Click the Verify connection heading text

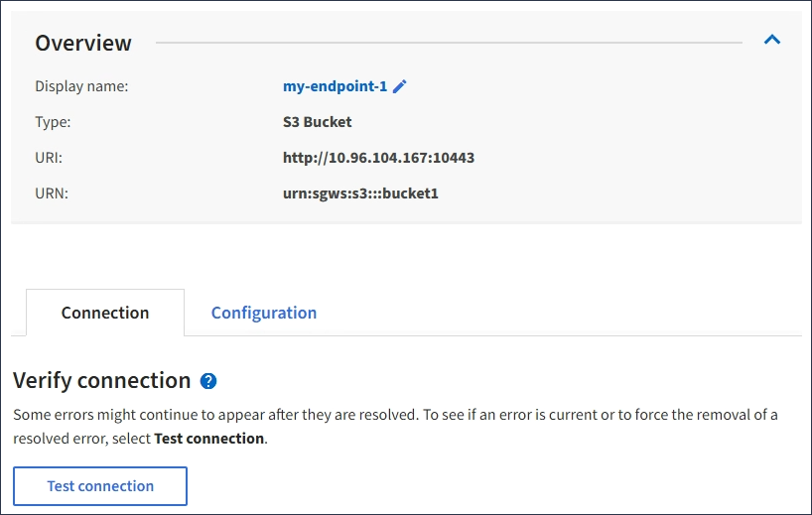point(101,381)
